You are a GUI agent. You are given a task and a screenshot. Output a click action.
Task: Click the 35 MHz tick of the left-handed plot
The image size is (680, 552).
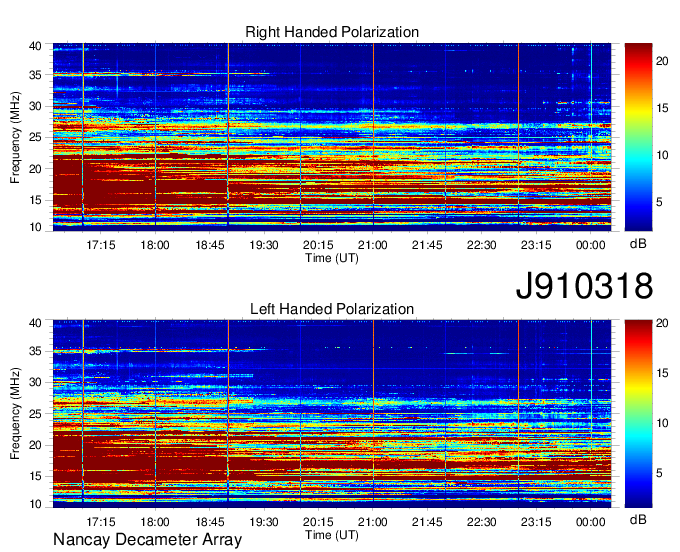click(35, 351)
